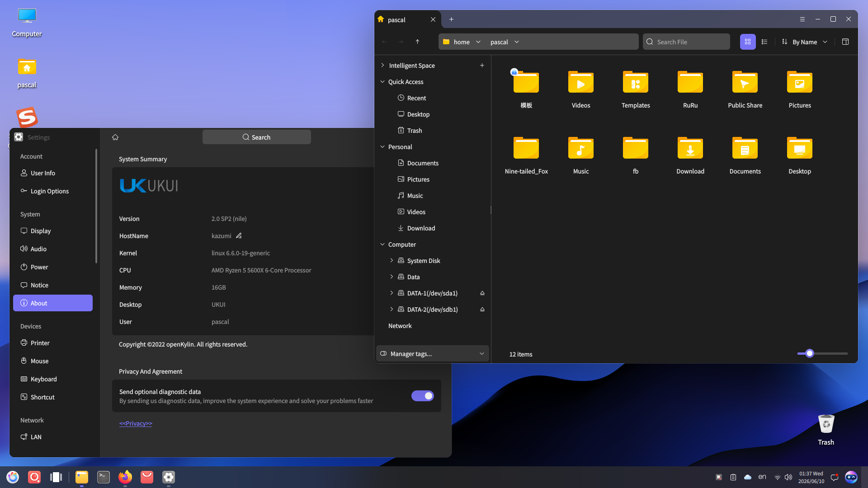Collapse the Personal section
Screen dimensions: 868x488
pyautogui.click(x=382, y=146)
